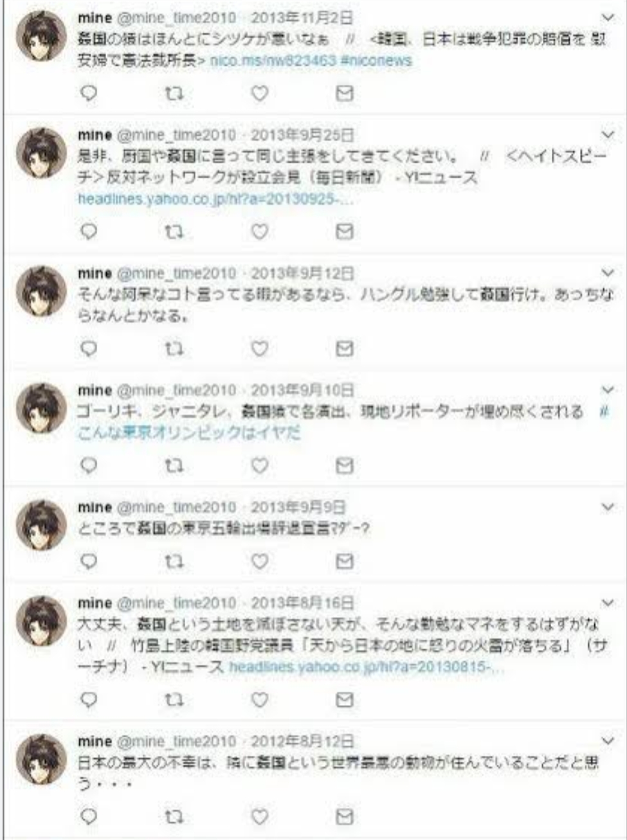
Task: Open the dropdown arrow on the 2013年8月16日 tweet
Action: (608, 603)
